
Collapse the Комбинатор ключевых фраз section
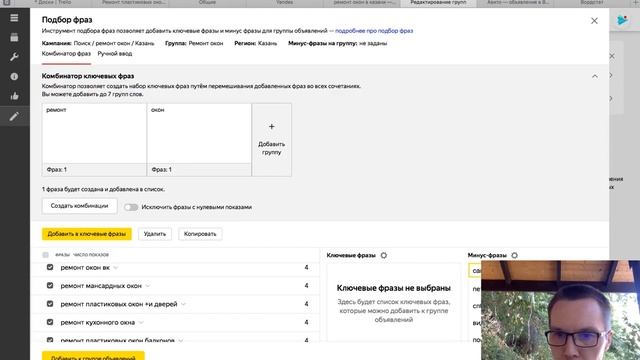coord(595,76)
